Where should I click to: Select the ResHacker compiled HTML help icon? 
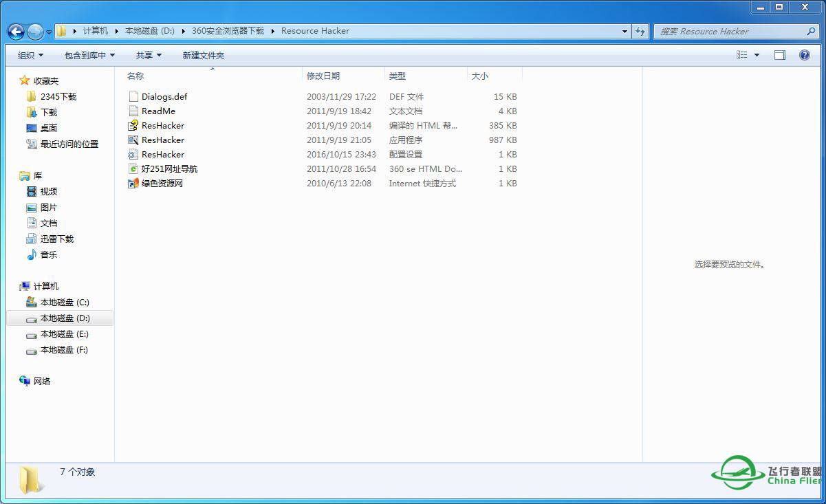[133, 126]
